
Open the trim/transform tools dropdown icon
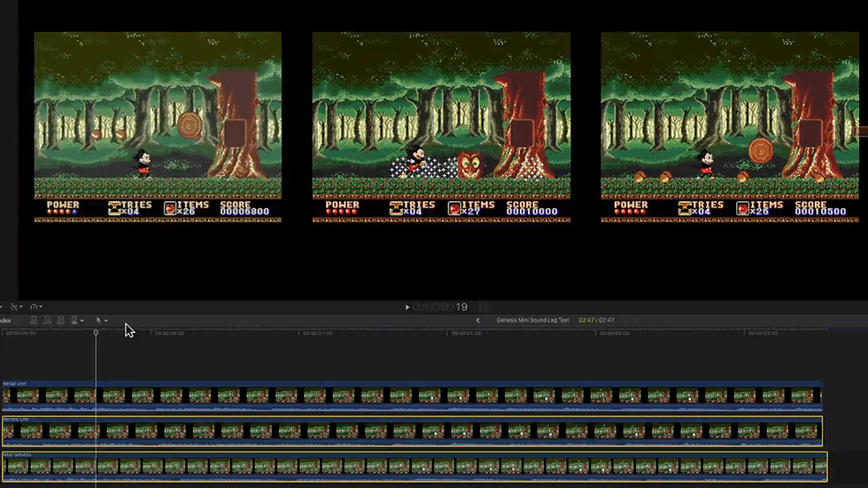click(16, 306)
